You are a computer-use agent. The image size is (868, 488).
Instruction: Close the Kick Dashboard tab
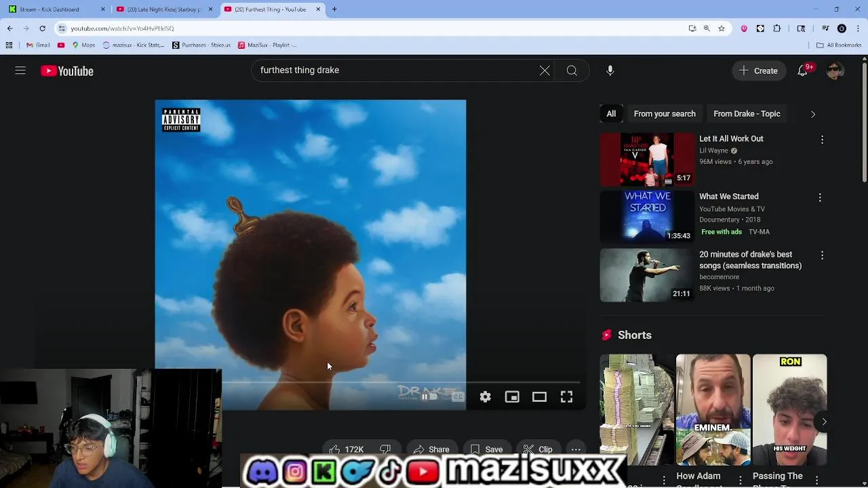tap(103, 9)
